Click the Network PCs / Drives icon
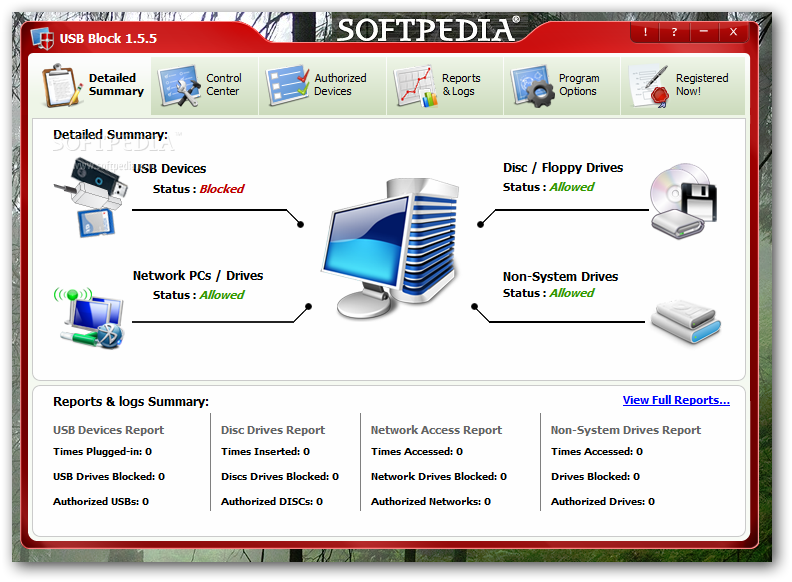The height and width of the screenshot is (582, 792). [x=88, y=318]
